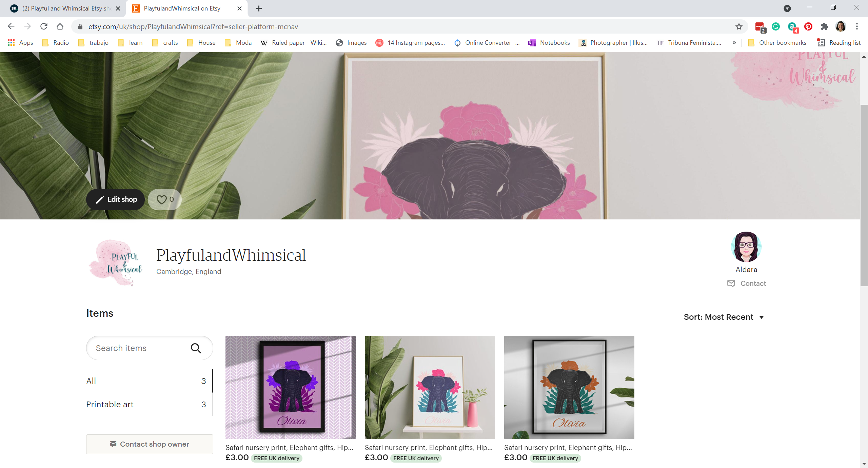
Task: Open a new browser tab
Action: tap(259, 8)
